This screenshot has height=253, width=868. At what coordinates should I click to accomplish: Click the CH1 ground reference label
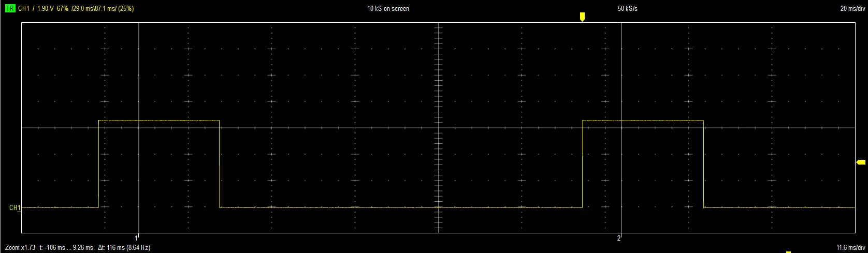pyautogui.click(x=15, y=208)
